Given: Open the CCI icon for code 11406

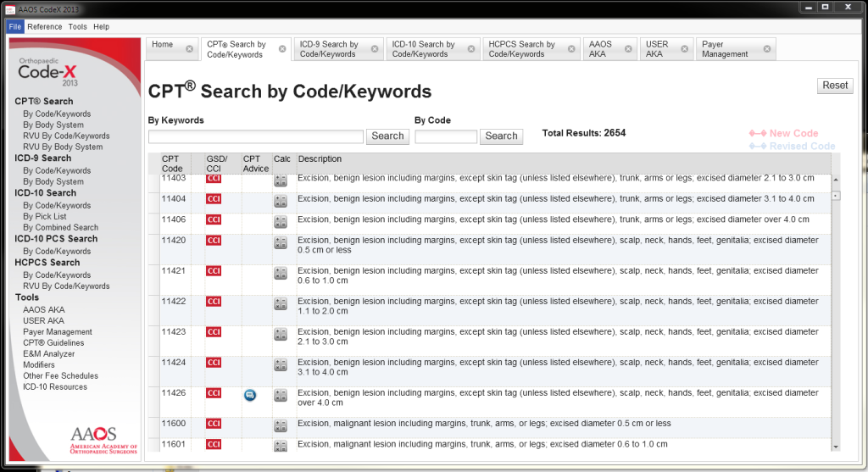Looking at the screenshot, I should [213, 219].
